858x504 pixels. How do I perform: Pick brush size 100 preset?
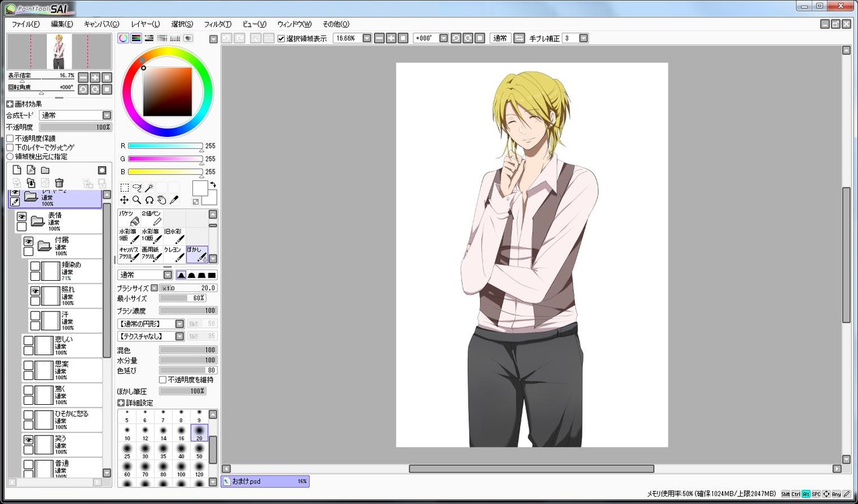(x=181, y=468)
